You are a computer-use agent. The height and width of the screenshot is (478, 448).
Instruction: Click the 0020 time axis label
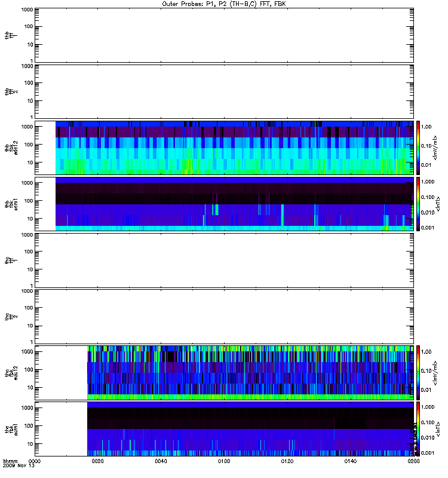pos(97,461)
